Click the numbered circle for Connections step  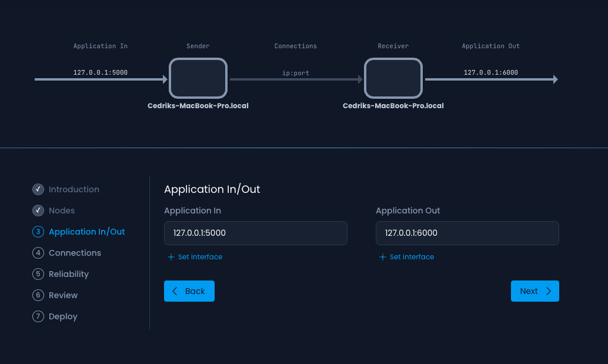tap(38, 253)
